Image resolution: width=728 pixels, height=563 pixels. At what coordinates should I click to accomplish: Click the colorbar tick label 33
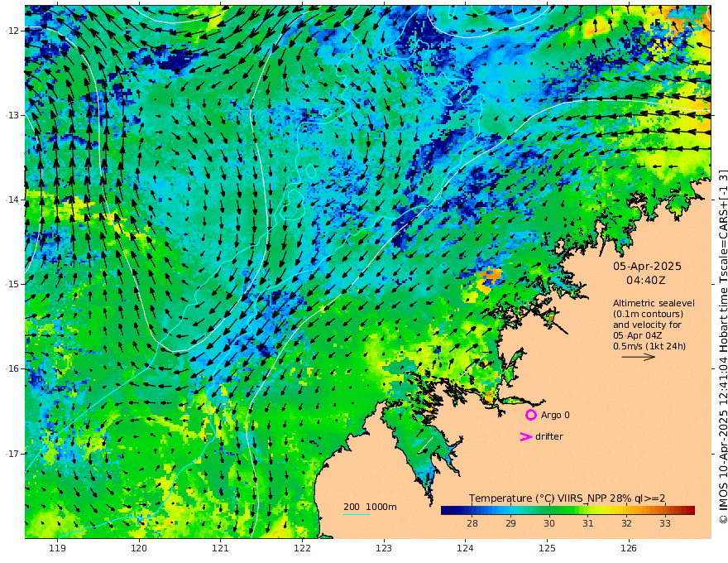pyautogui.click(x=665, y=523)
